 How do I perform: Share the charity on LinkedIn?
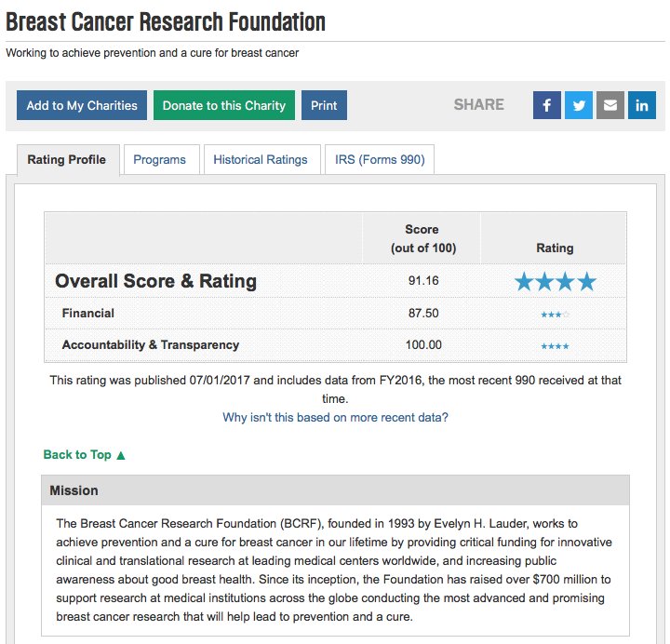point(642,105)
